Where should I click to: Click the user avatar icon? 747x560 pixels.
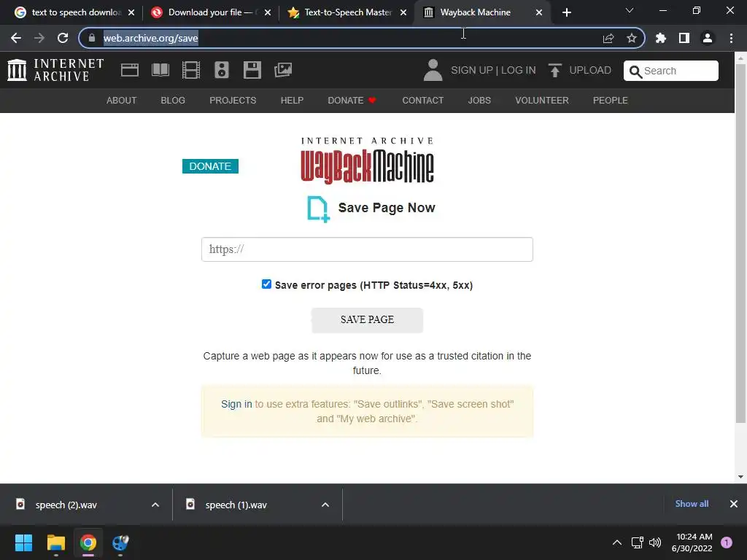point(433,70)
